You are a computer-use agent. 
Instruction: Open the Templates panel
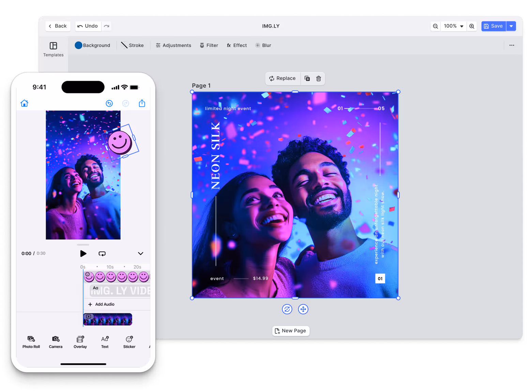click(x=54, y=49)
